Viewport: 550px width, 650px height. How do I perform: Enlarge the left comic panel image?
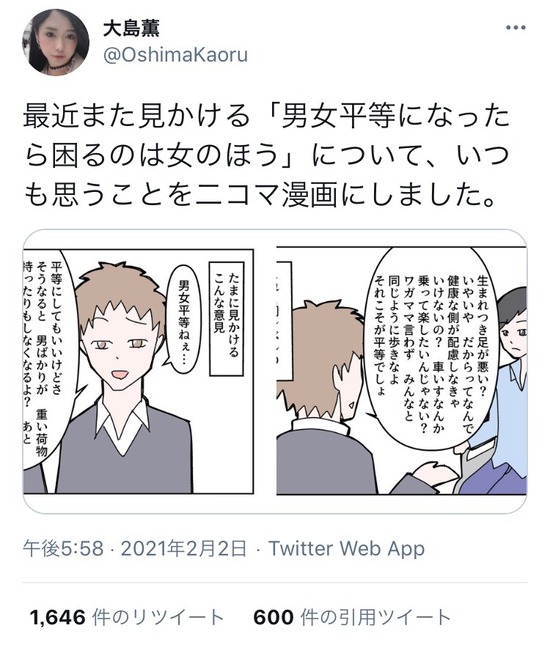[138, 371]
